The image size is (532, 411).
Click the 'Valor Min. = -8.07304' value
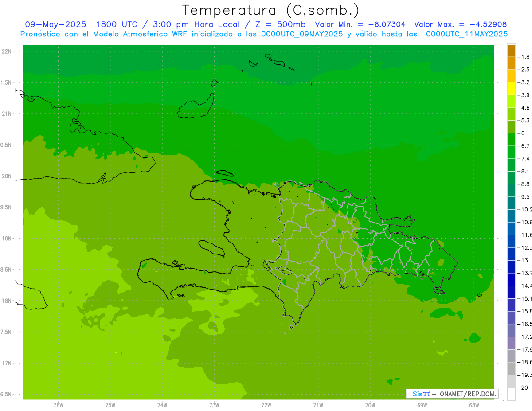pyautogui.click(x=360, y=24)
